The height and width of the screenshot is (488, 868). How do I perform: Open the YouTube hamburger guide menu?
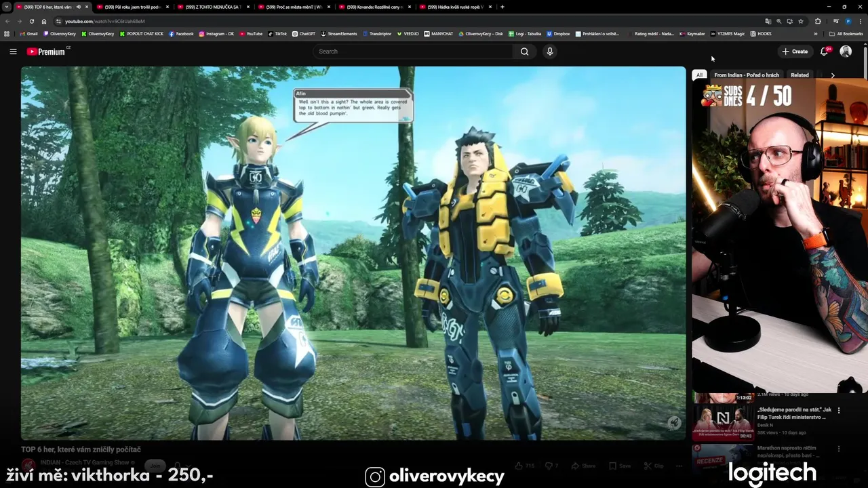pyautogui.click(x=13, y=52)
